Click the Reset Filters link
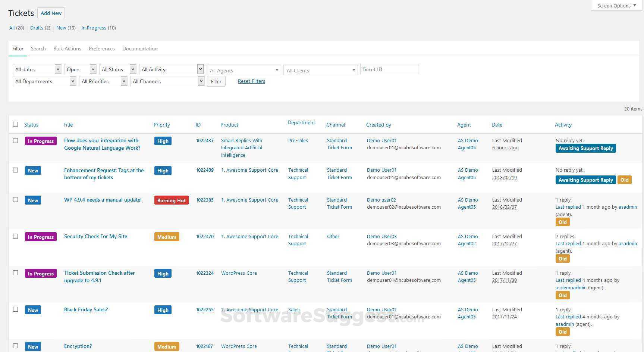 [251, 81]
